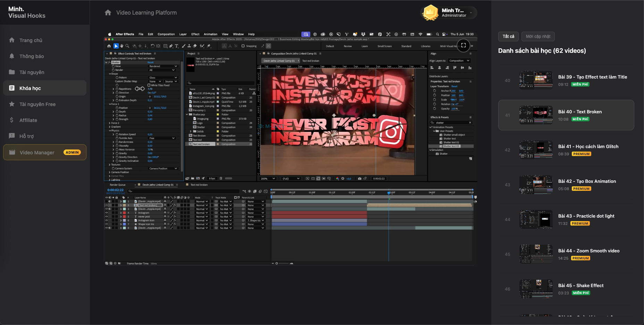
Task: Select the Pen tool in After Effects toolbar
Action: [171, 46]
